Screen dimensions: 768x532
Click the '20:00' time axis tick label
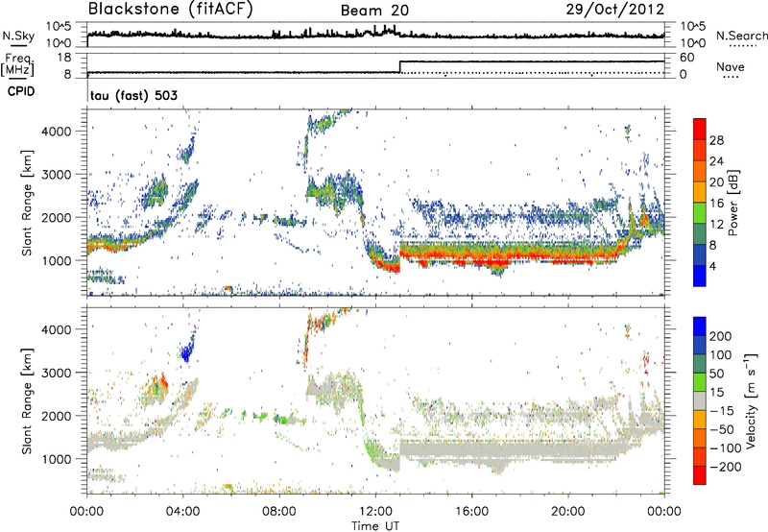click(568, 512)
